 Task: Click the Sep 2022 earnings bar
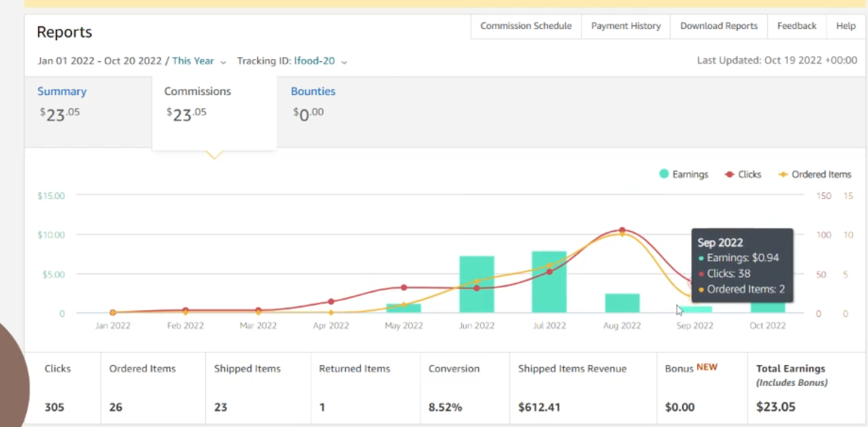tap(695, 310)
